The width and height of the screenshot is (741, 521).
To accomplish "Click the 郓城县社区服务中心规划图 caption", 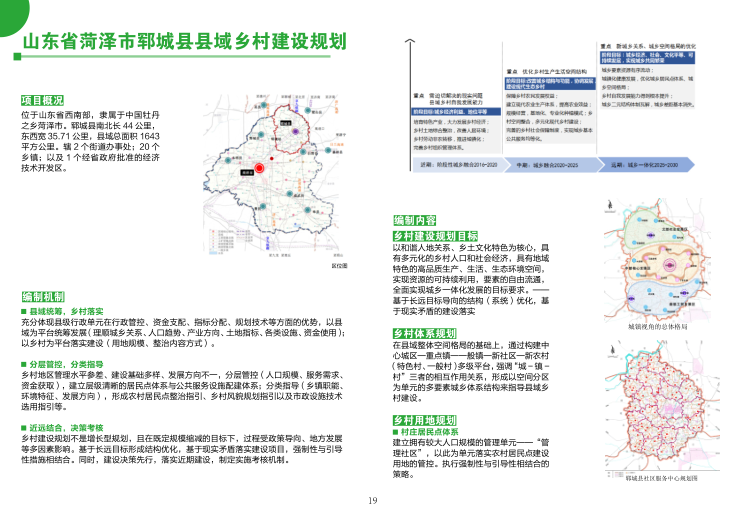I will point(661,478).
